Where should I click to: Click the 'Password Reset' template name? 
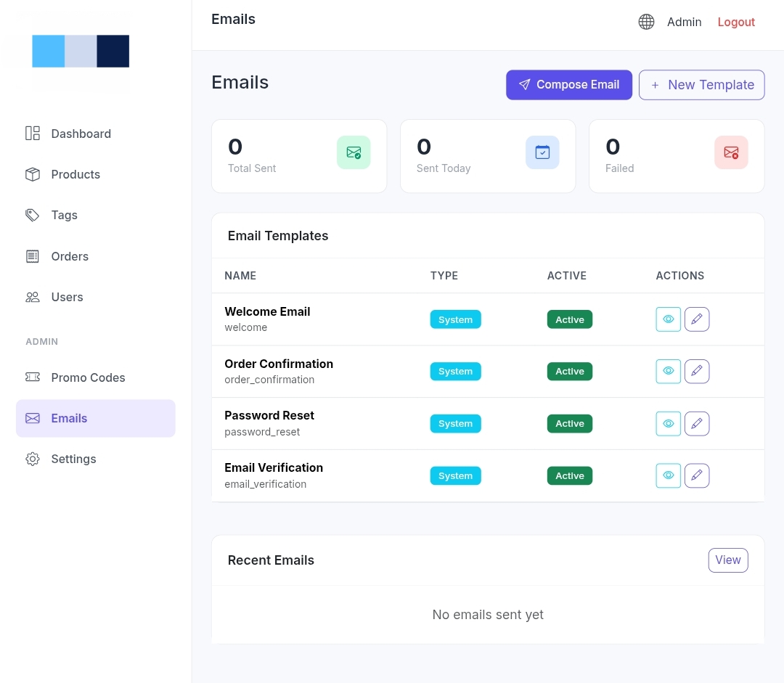tap(269, 415)
